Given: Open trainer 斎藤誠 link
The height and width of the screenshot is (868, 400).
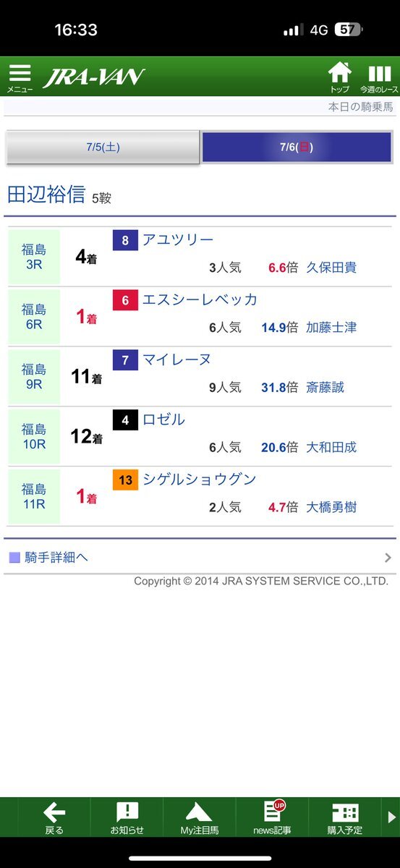Looking at the screenshot, I should 325,387.
